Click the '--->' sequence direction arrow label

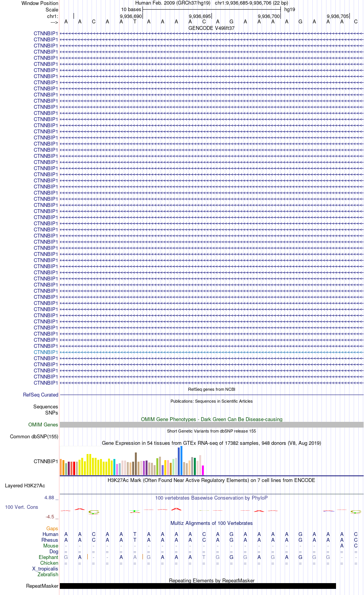54,22
